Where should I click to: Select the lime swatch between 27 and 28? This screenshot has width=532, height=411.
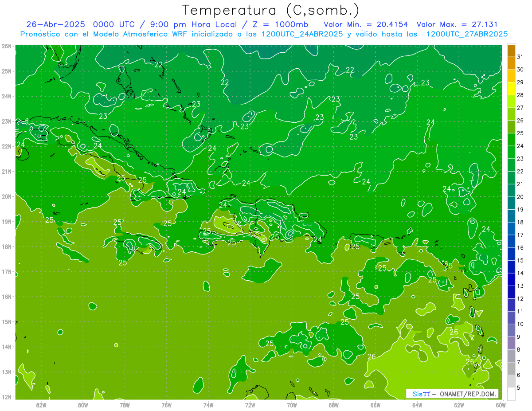(x=511, y=101)
